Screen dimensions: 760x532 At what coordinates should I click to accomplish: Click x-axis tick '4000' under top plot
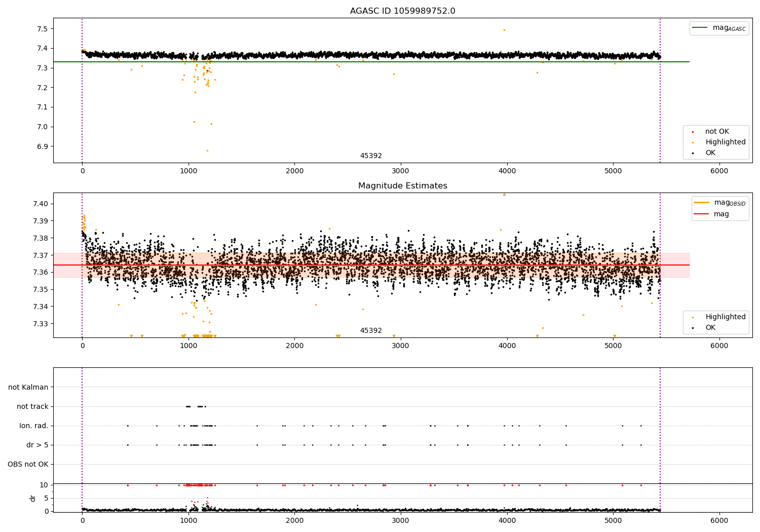coord(507,171)
